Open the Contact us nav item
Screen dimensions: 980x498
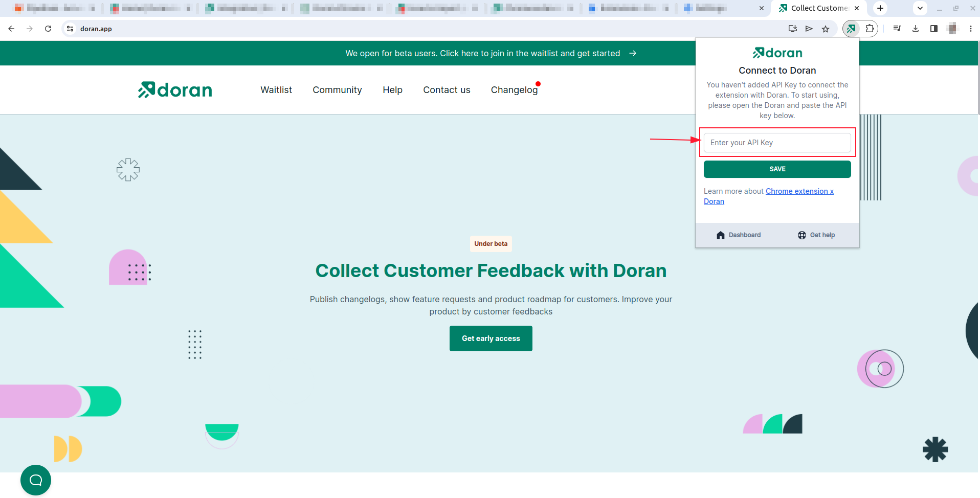pyautogui.click(x=447, y=90)
